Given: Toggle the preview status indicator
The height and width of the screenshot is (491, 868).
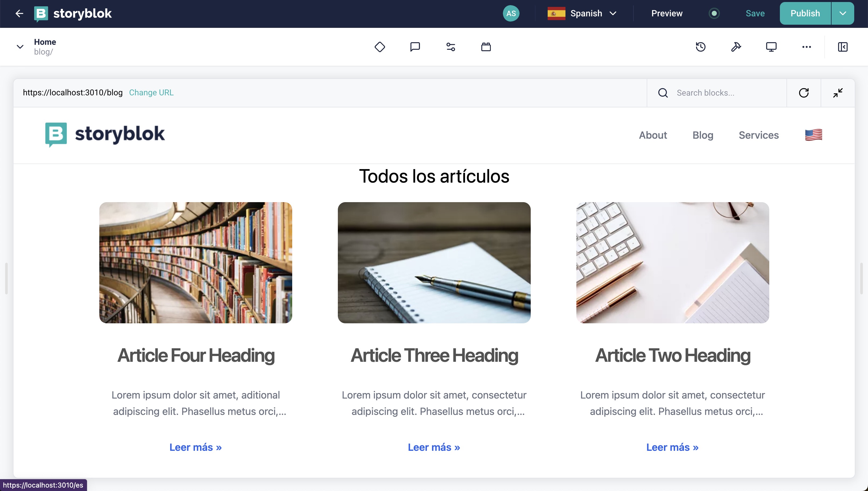Looking at the screenshot, I should pos(714,13).
